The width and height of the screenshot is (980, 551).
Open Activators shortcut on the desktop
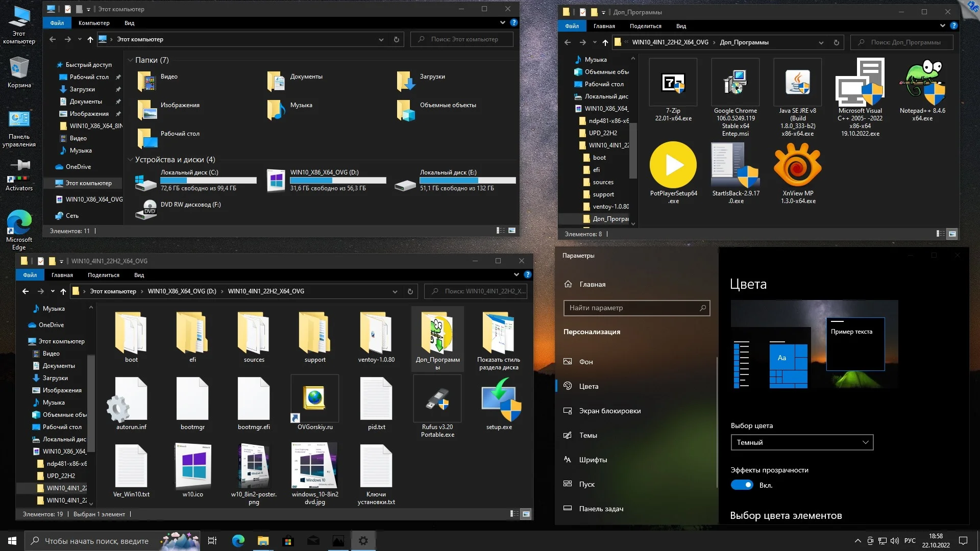(19, 171)
